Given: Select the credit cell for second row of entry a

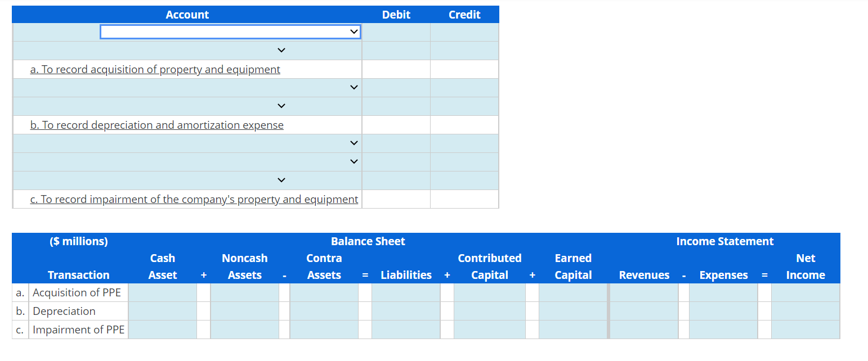Looking at the screenshot, I should click(464, 51).
